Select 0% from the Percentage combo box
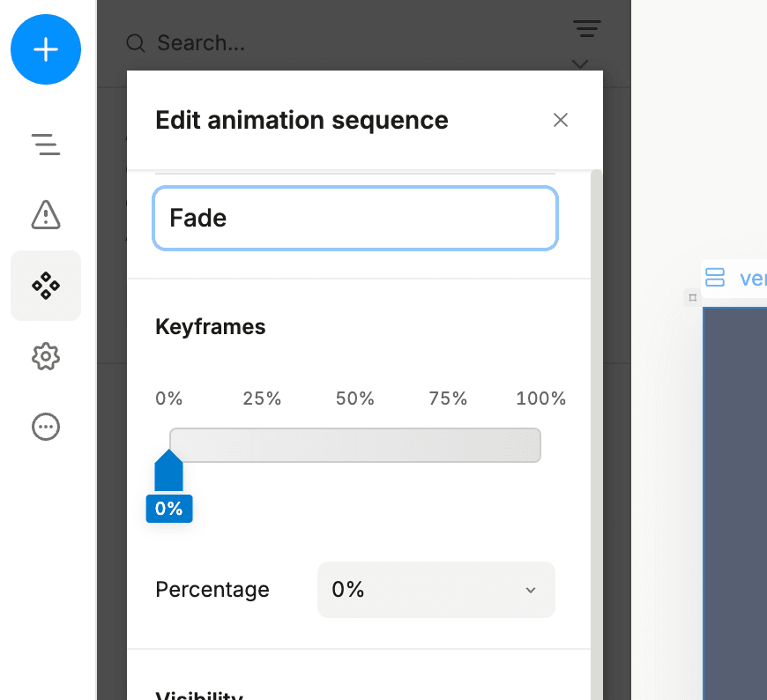This screenshot has width=767, height=700. pyautogui.click(x=436, y=590)
